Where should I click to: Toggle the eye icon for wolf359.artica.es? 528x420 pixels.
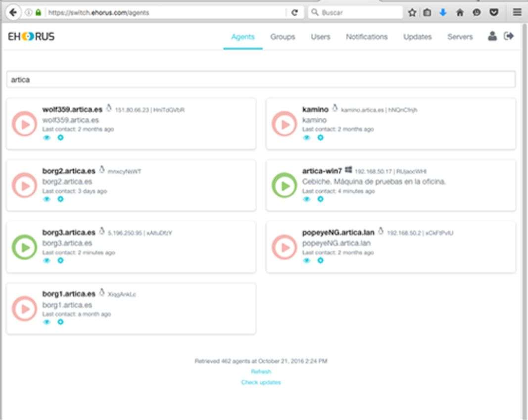47,138
